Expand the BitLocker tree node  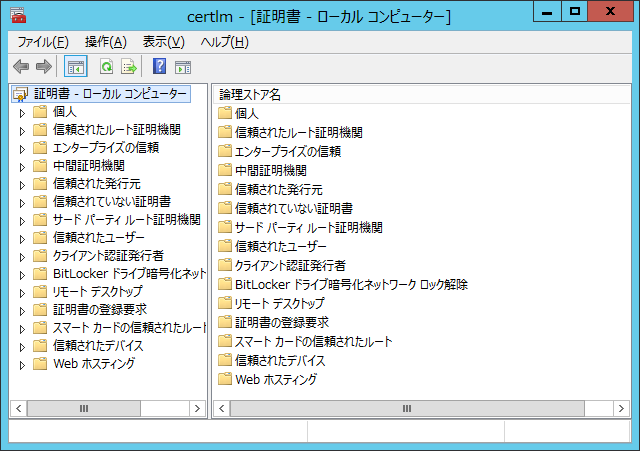point(22,275)
